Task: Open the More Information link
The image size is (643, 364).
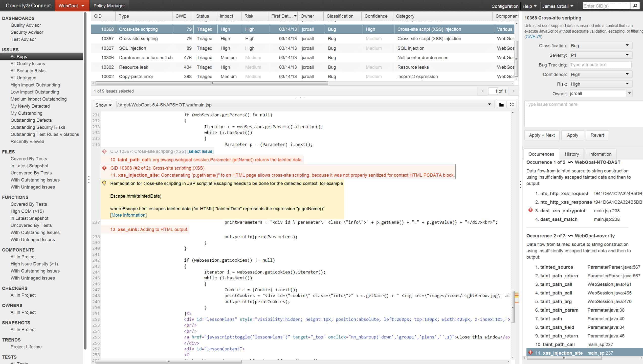Action: pyautogui.click(x=128, y=215)
